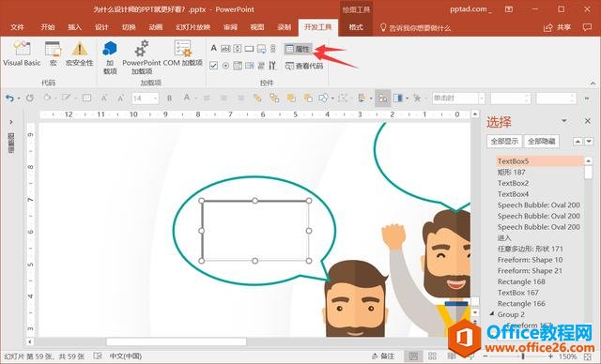This screenshot has height=364, width=601.
Task: Switch to the Design (设计) tab
Action: coord(101,27)
